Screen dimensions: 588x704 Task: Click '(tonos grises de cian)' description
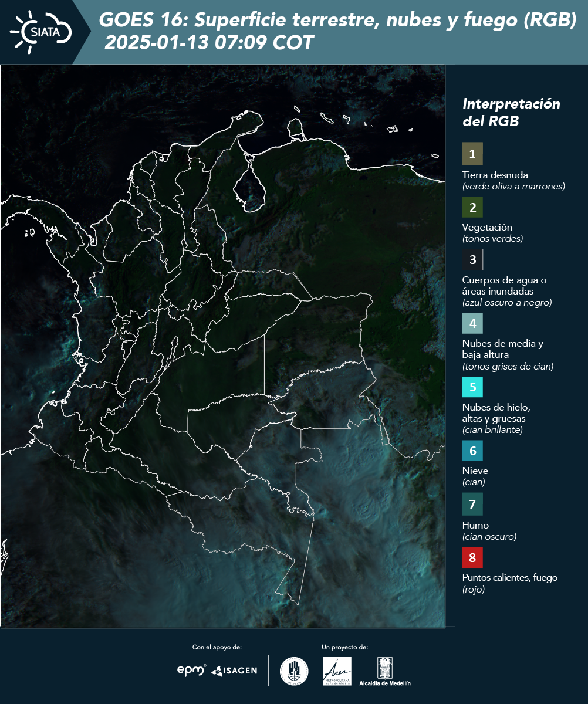(508, 367)
